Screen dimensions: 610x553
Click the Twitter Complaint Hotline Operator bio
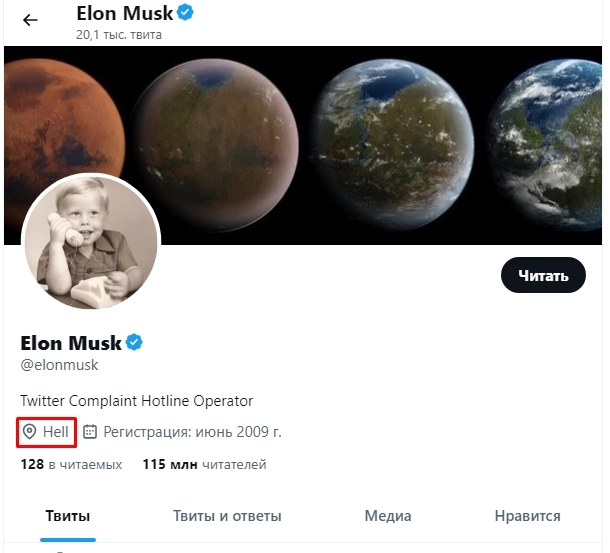tap(137, 401)
